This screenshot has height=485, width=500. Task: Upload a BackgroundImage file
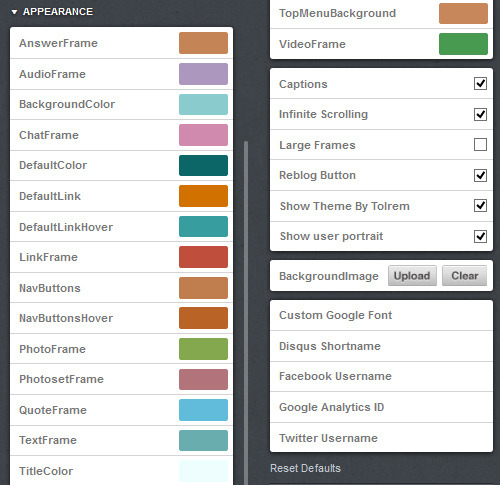click(412, 276)
